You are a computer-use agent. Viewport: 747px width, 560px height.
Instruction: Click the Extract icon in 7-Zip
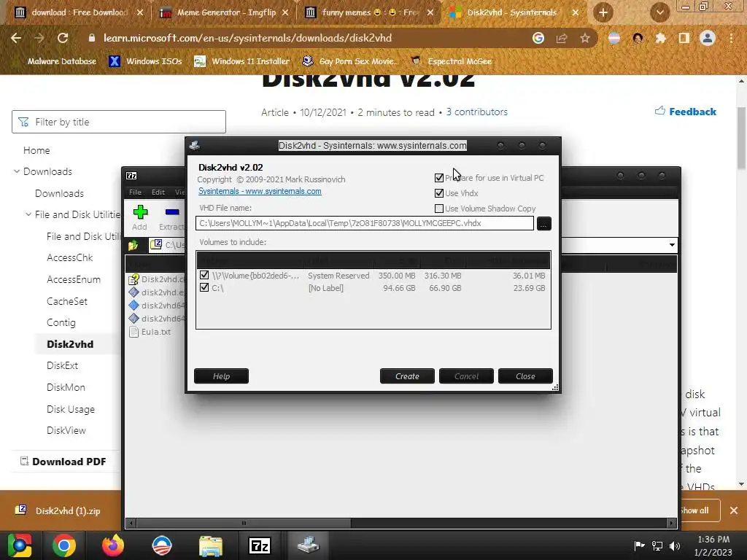click(171, 217)
